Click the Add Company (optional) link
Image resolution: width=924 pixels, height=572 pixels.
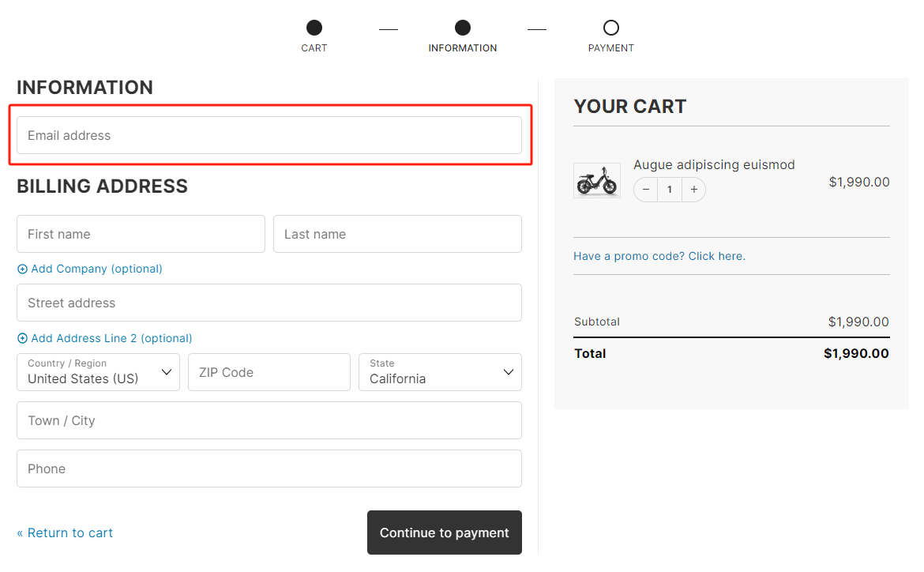click(x=96, y=269)
